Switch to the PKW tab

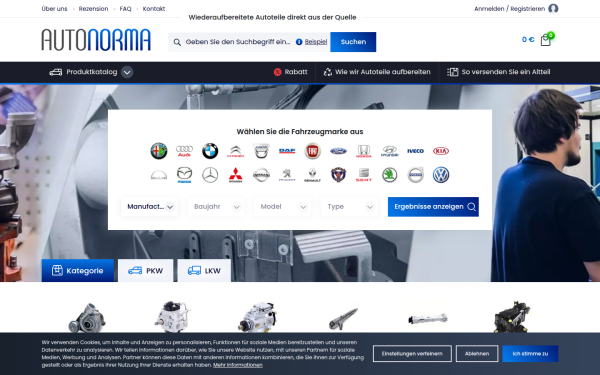click(x=145, y=271)
